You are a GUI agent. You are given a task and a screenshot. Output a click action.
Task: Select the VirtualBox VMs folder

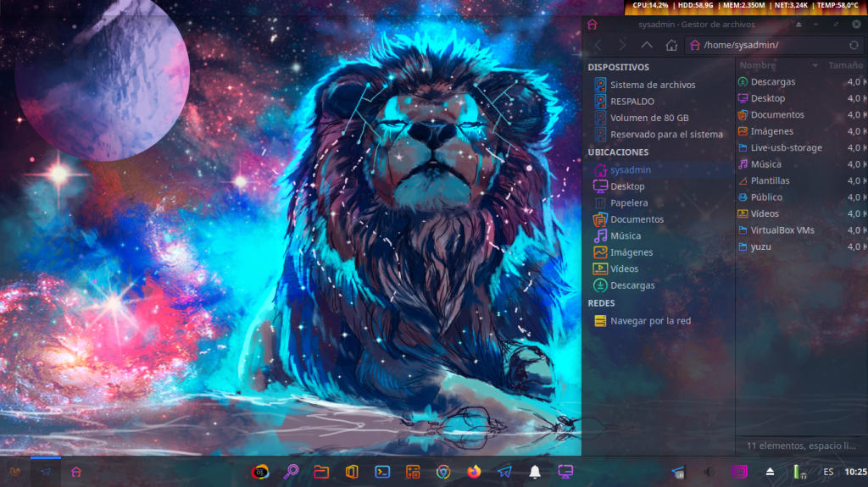[x=782, y=230]
